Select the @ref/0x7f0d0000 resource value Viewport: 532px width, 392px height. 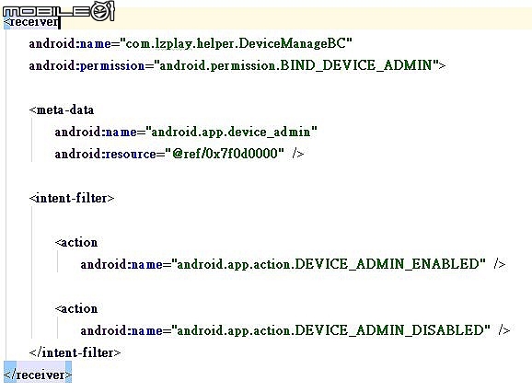coord(225,154)
